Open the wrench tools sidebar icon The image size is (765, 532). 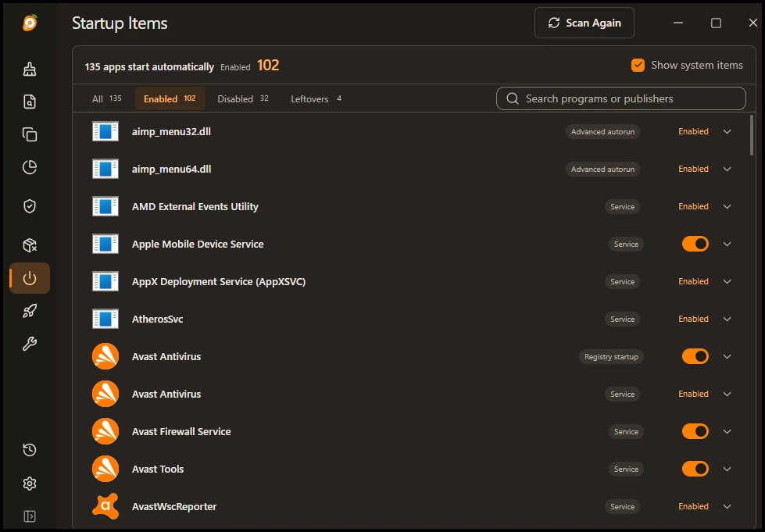(x=30, y=344)
